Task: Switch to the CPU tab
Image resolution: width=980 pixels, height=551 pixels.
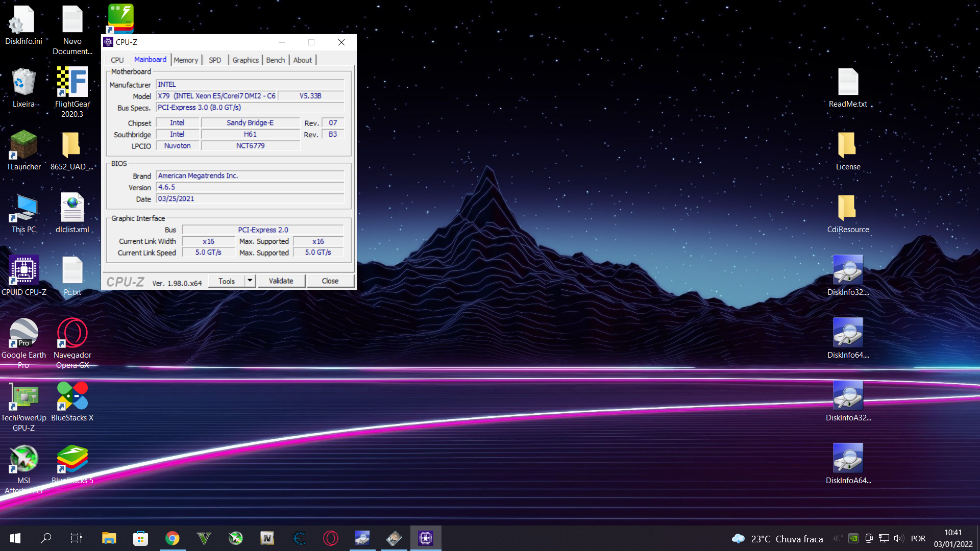Action: pyautogui.click(x=117, y=60)
